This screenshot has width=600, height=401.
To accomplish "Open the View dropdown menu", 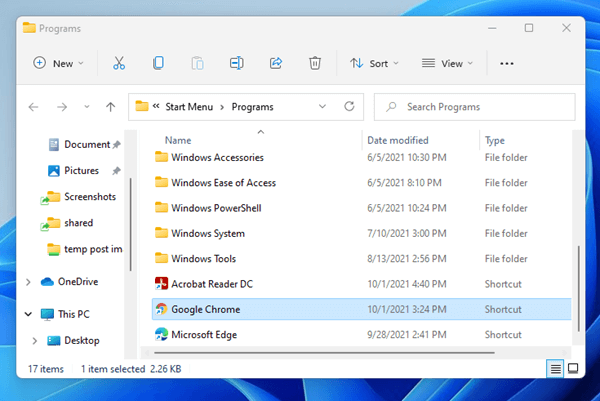I will (x=447, y=63).
